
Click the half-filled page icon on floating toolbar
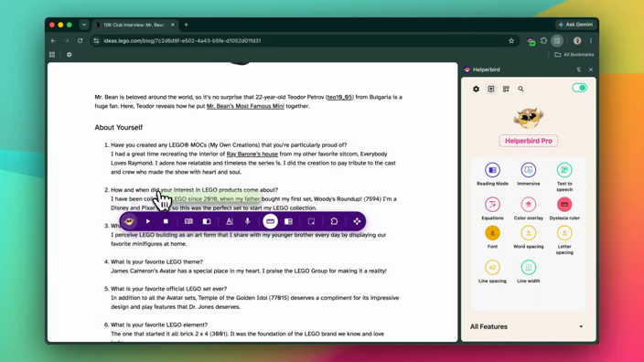(x=207, y=221)
